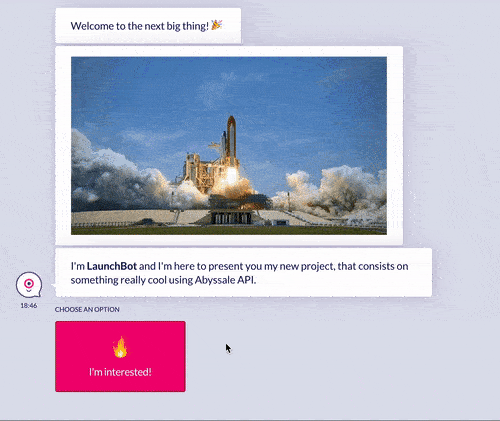Open the rocket launch image
Image resolution: width=500 pixels, height=421 pixels.
click(x=229, y=146)
